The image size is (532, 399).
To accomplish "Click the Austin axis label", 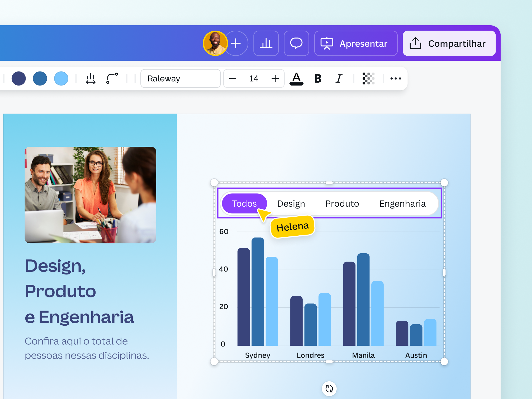I will [x=416, y=355].
